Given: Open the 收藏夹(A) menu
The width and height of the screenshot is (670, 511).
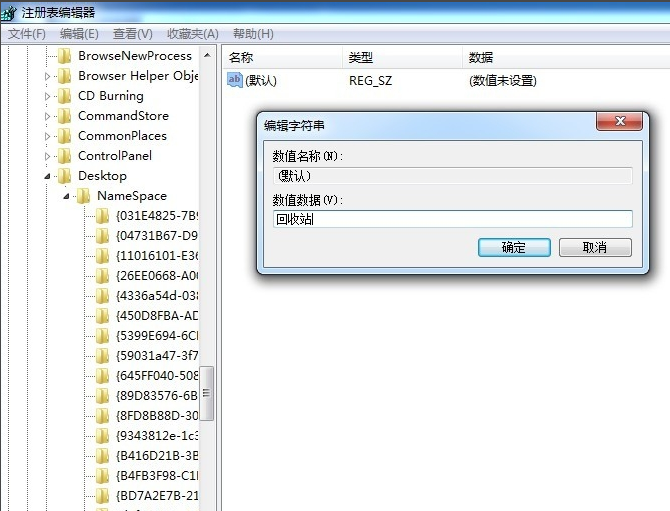Looking at the screenshot, I should click(x=193, y=34).
